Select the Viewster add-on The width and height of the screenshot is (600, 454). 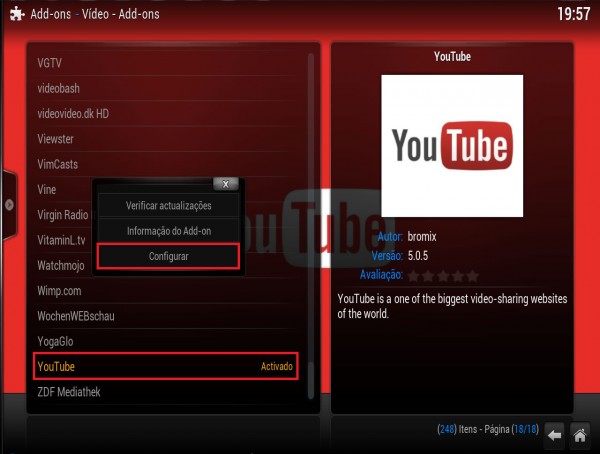tap(165, 139)
